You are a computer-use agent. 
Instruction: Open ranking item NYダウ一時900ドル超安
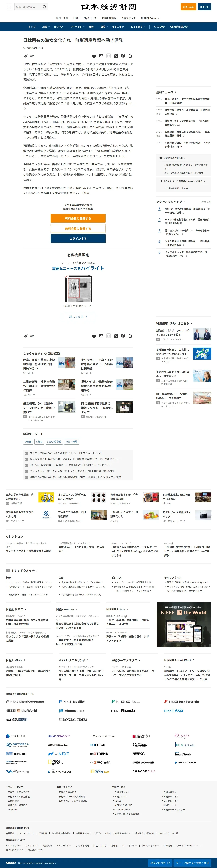coord(187,211)
